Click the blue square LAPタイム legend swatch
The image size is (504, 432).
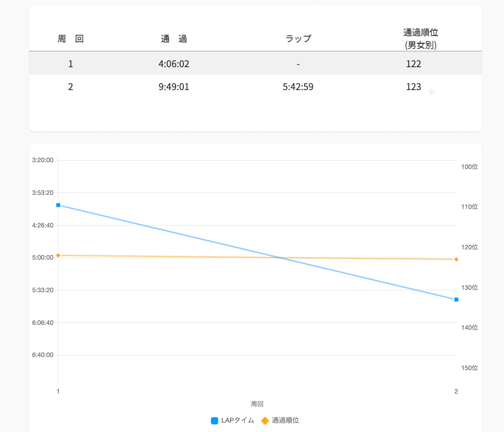(x=215, y=421)
